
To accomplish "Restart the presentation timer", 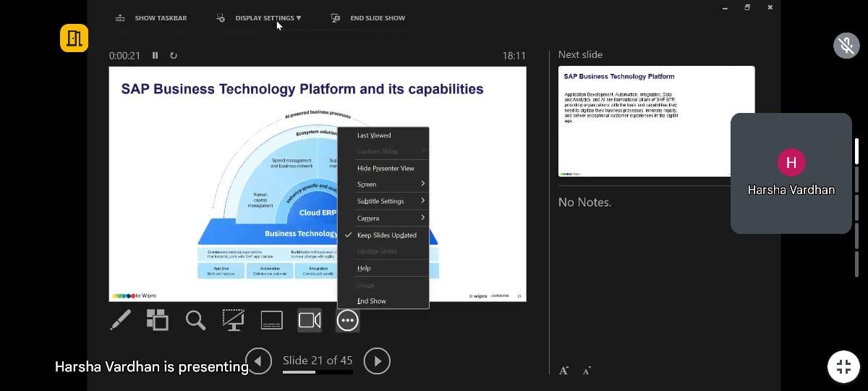I will tap(173, 56).
